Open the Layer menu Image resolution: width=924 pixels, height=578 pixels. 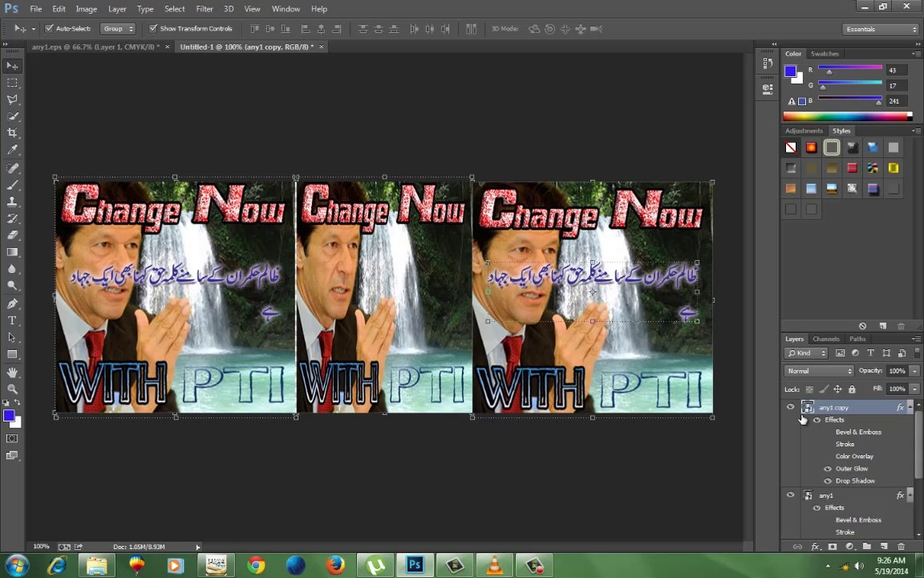(117, 9)
